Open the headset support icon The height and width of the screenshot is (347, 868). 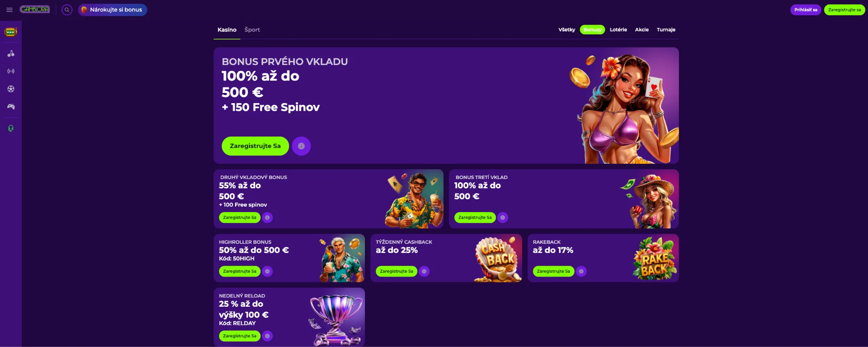click(x=11, y=129)
